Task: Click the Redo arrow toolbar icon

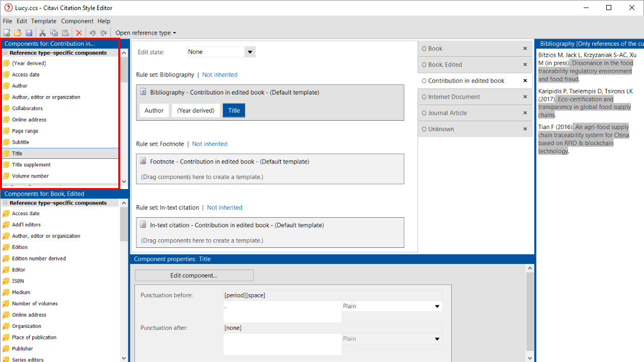Action: tap(104, 33)
